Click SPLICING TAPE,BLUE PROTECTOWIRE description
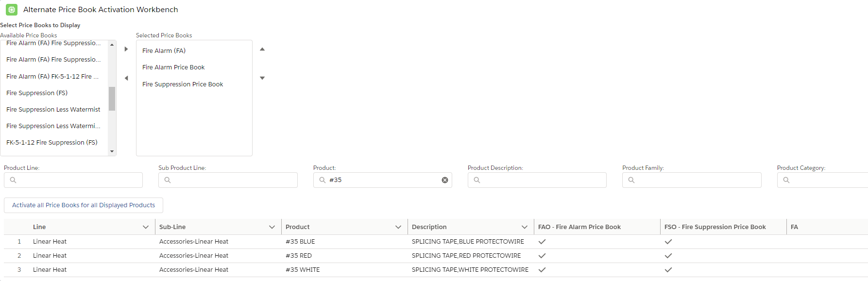Screen dimensions: 868x281 (x=468, y=242)
